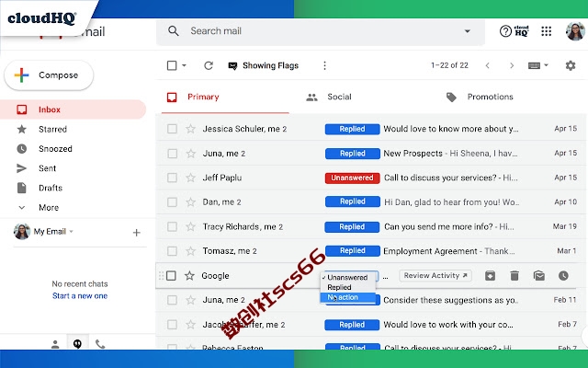Click the search magnifier icon
The height and width of the screenshot is (368, 588).
[174, 30]
